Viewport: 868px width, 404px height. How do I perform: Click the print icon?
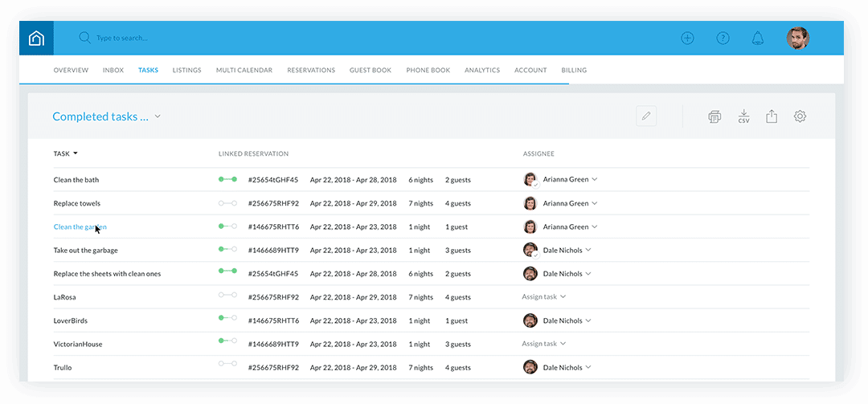[x=714, y=116]
